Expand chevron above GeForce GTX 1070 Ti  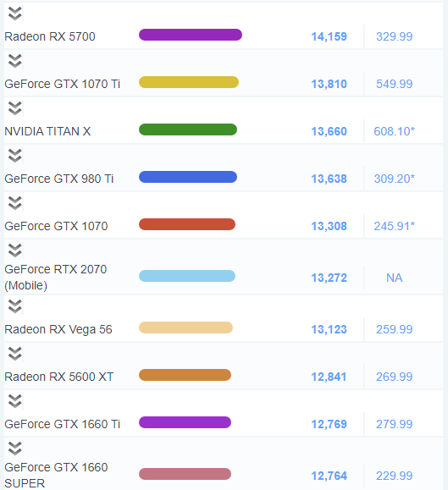(x=14, y=61)
